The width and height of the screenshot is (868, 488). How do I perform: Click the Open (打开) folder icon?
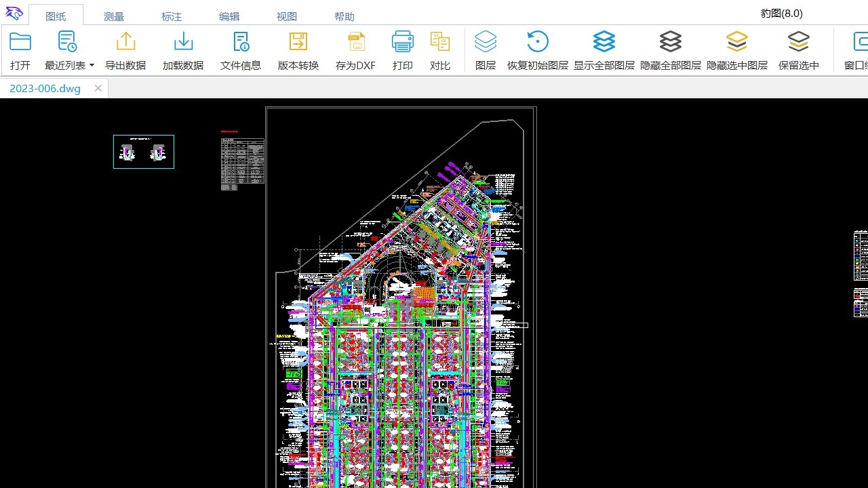tap(20, 42)
